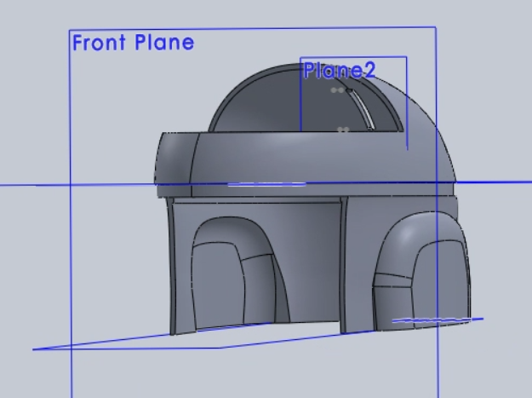The height and width of the screenshot is (398, 532).
Task: Select the Plane2 label
Action: (340, 70)
